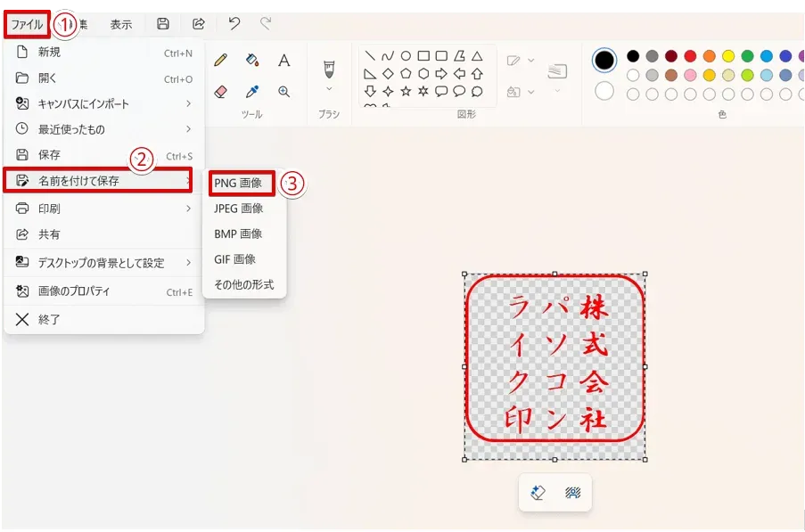Open the 表示 menu

coord(121,24)
